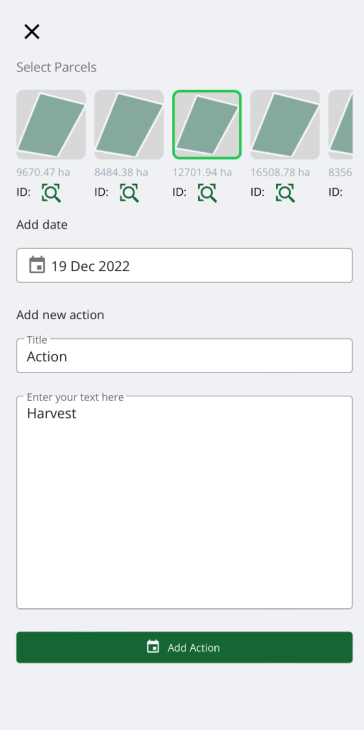Locate the 12701.94 ha parcel via magnifier icon

207,192
